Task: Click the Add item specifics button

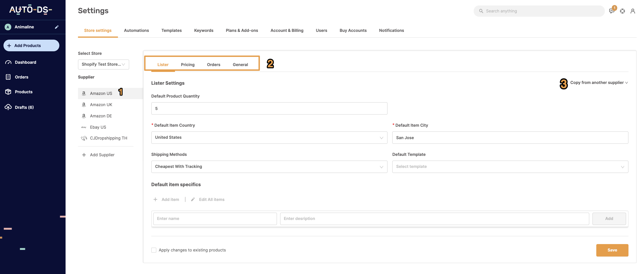Action: 609,219
